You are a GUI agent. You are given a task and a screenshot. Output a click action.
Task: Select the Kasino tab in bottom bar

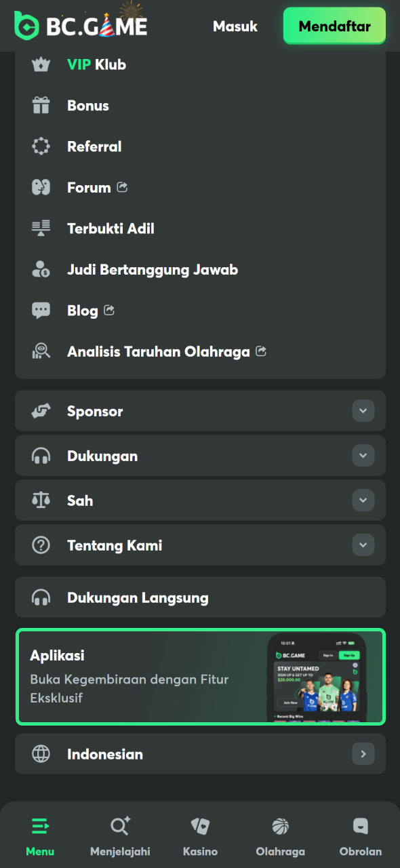[x=200, y=835]
